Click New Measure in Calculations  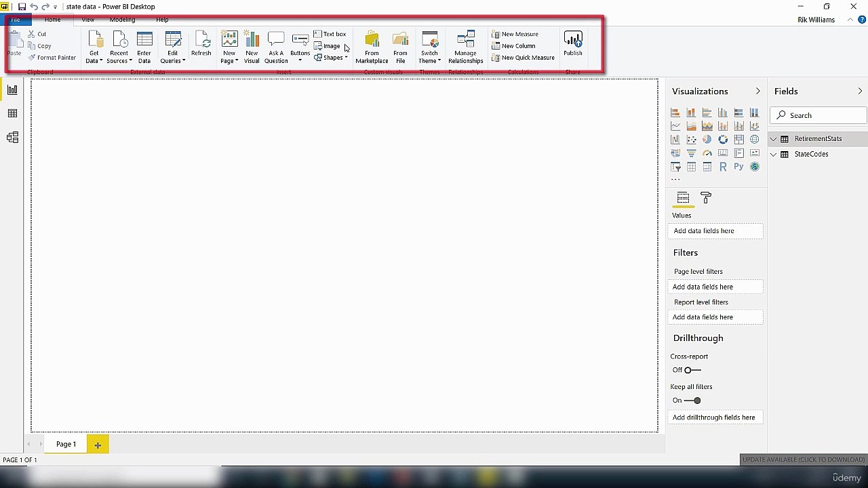click(515, 34)
